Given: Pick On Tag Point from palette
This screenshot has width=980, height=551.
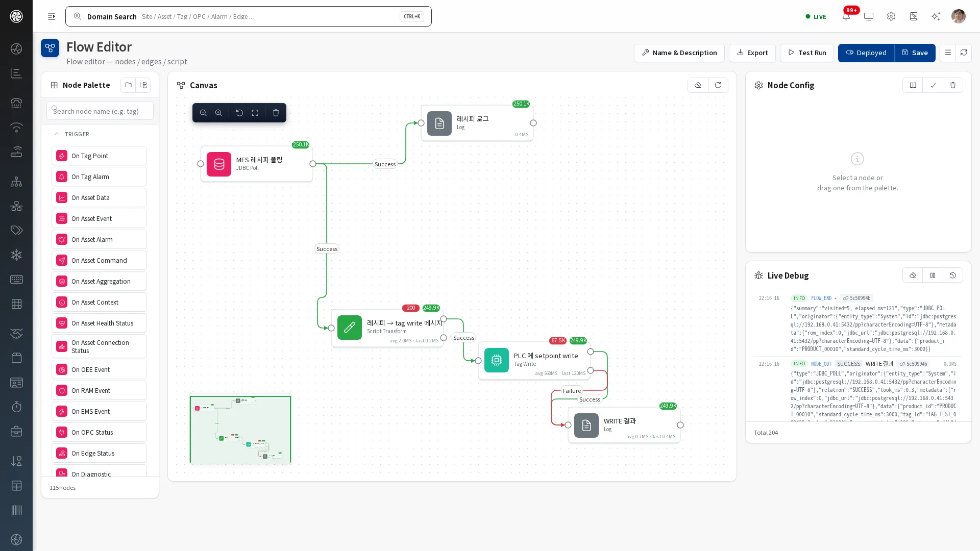Looking at the screenshot, I should (x=99, y=156).
